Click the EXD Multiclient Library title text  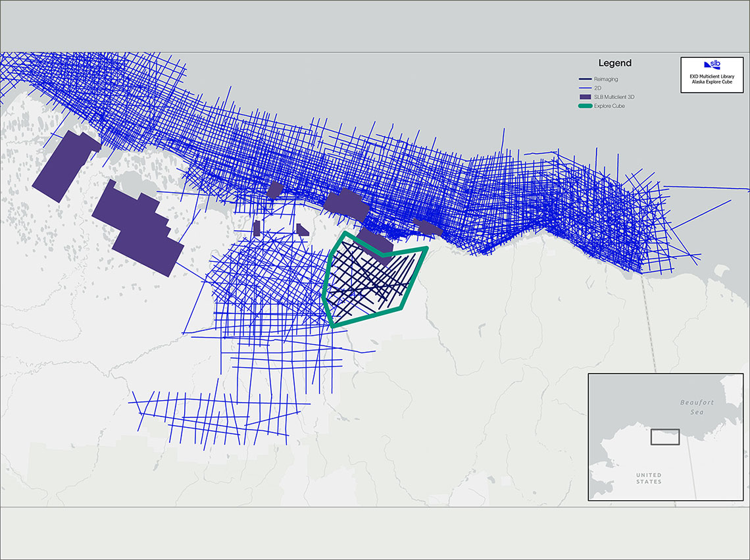(x=712, y=76)
